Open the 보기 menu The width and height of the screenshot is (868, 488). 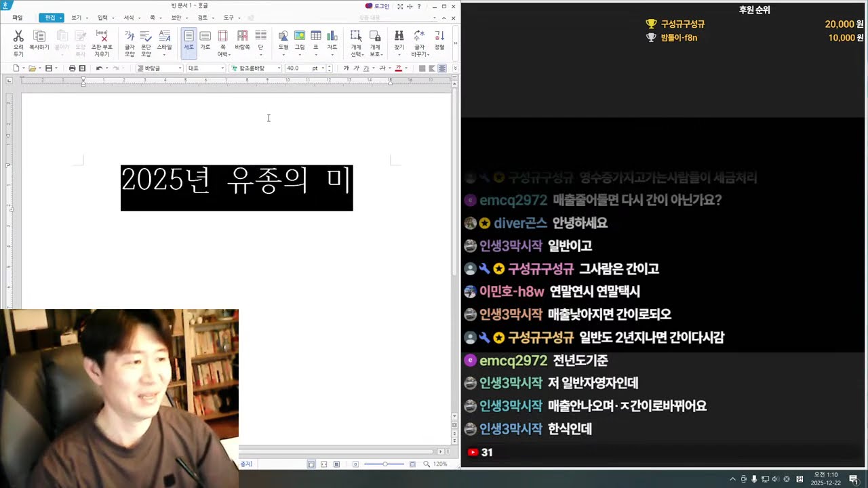coord(76,18)
